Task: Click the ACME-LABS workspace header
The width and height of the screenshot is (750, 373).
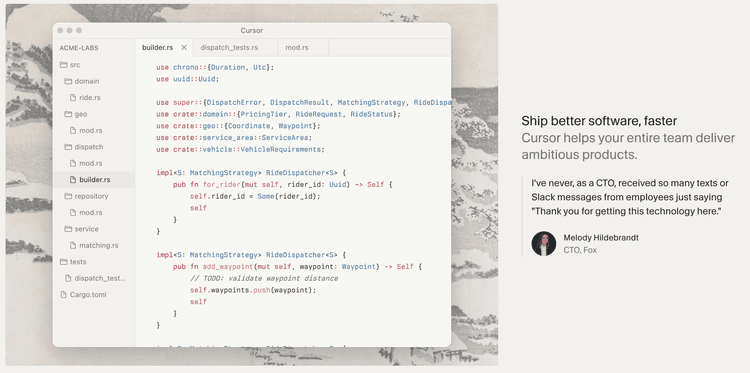Action: (79, 48)
